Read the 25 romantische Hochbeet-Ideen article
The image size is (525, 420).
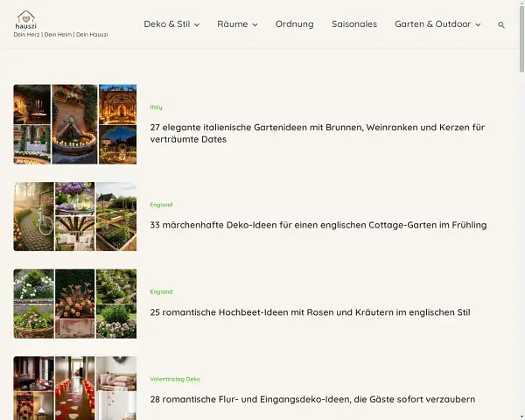(x=311, y=312)
